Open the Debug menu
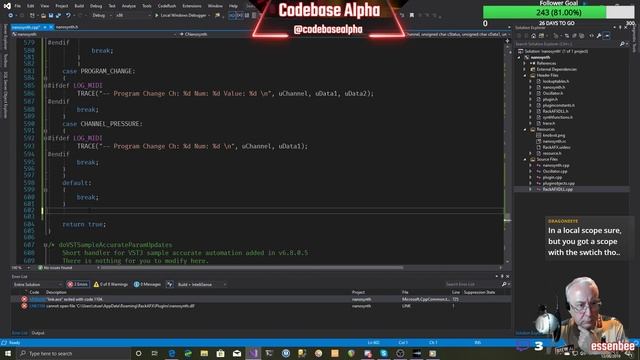Image resolution: width=640 pixels, height=360 pixels. tap(96, 6)
